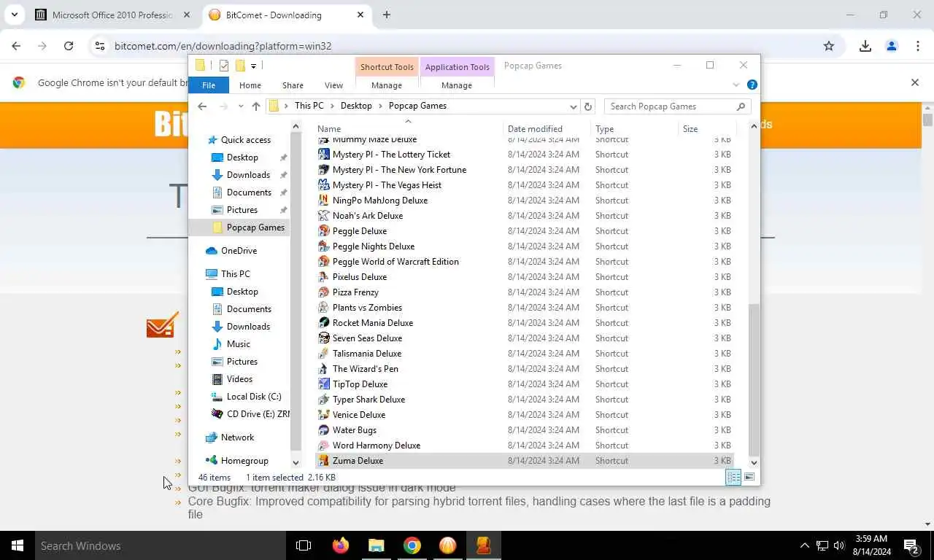
Task: Select the Zuma Deluxe shortcut icon
Action: click(324, 461)
